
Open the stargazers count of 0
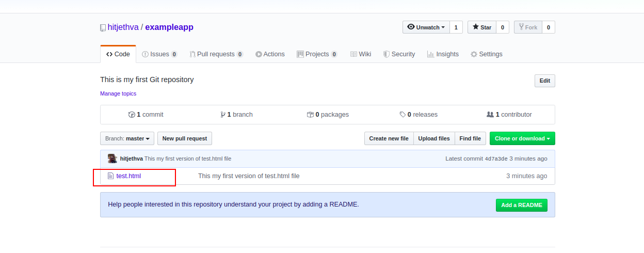pyautogui.click(x=503, y=27)
